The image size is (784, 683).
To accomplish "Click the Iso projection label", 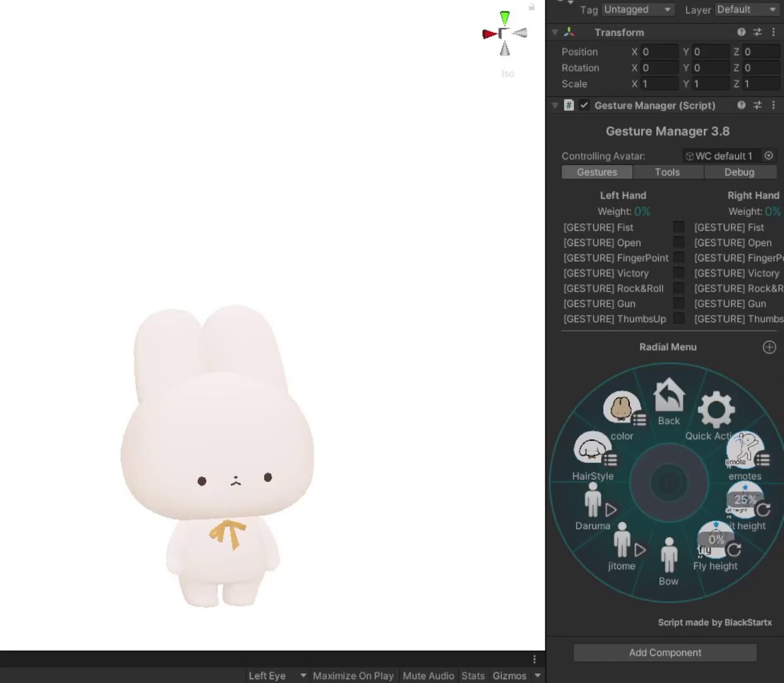I will point(508,73).
